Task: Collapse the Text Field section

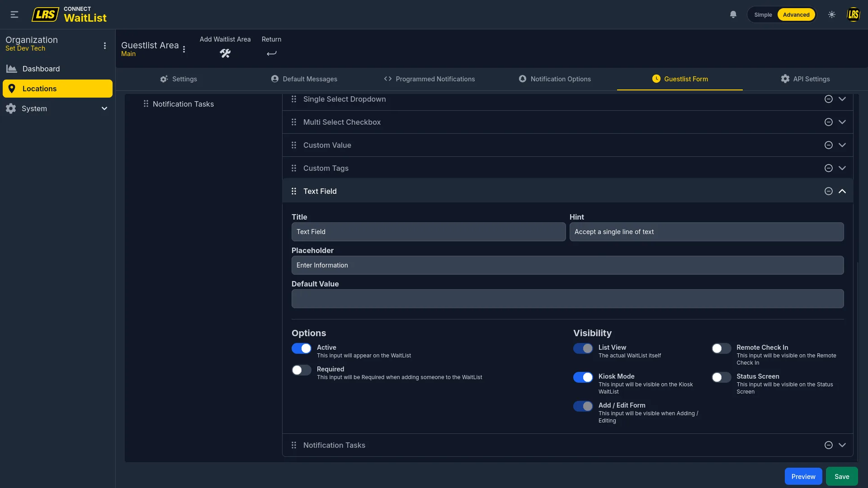Action: pyautogui.click(x=842, y=191)
